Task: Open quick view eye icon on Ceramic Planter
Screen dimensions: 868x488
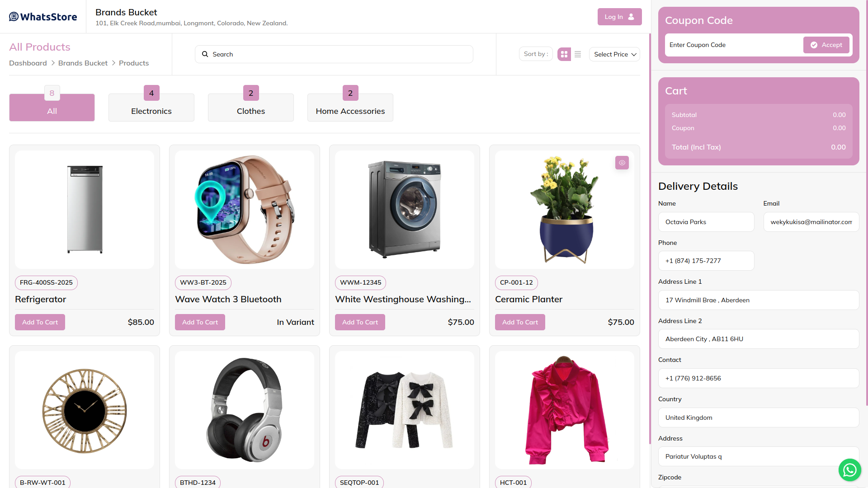Action: (x=622, y=163)
